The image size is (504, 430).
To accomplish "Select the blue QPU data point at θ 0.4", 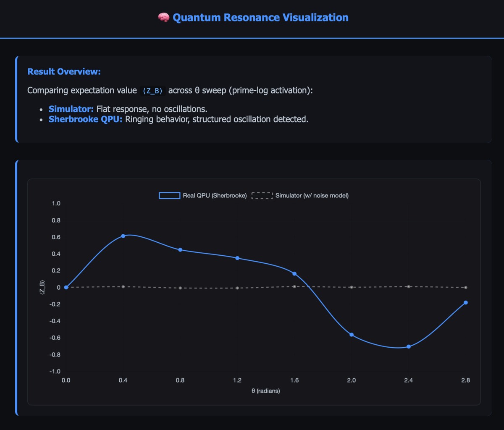I will pos(123,236).
